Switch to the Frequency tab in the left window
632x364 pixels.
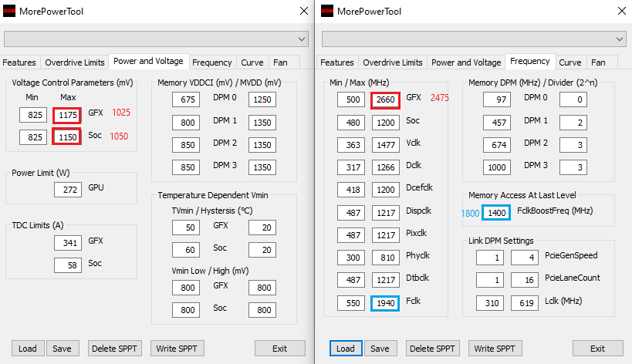[x=212, y=62]
